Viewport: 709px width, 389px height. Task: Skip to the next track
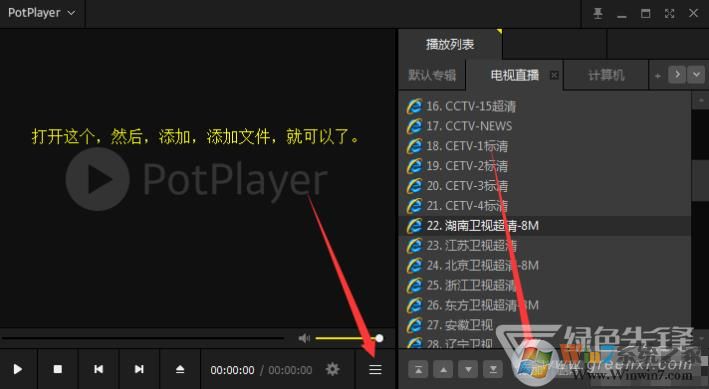[139, 369]
